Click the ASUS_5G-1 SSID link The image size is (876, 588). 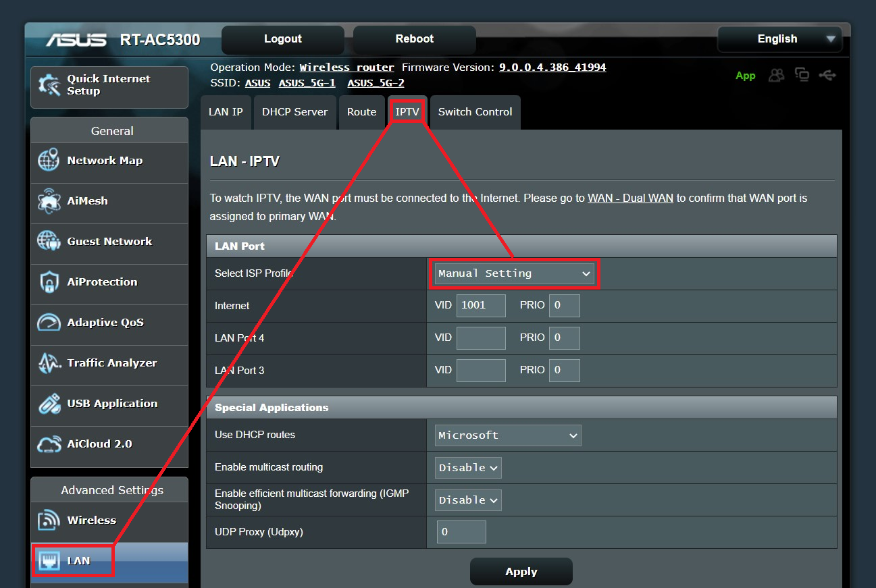tap(307, 83)
